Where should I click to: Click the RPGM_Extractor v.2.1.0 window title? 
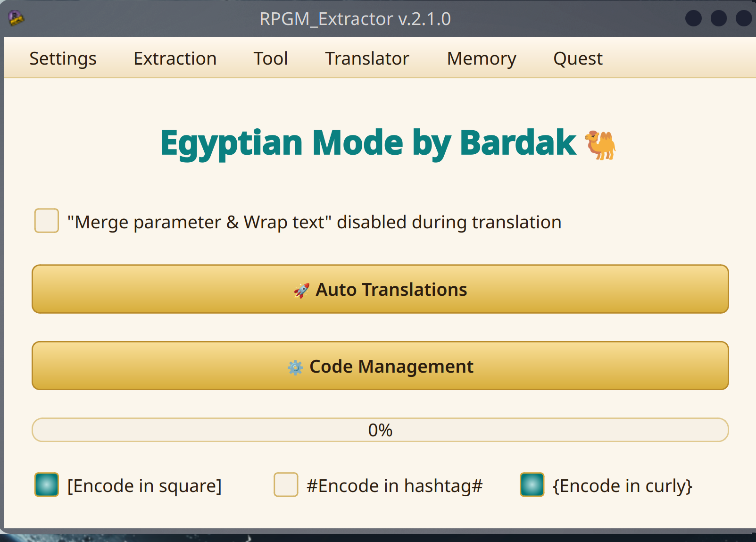[355, 19]
